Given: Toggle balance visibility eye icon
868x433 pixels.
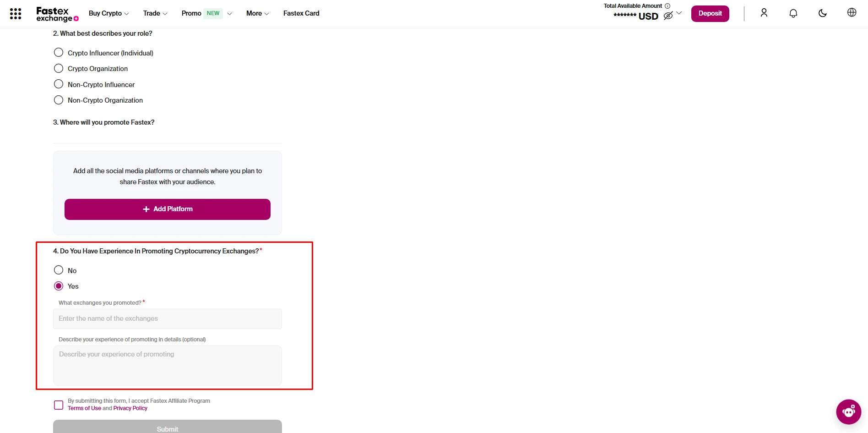Looking at the screenshot, I should 668,16.
